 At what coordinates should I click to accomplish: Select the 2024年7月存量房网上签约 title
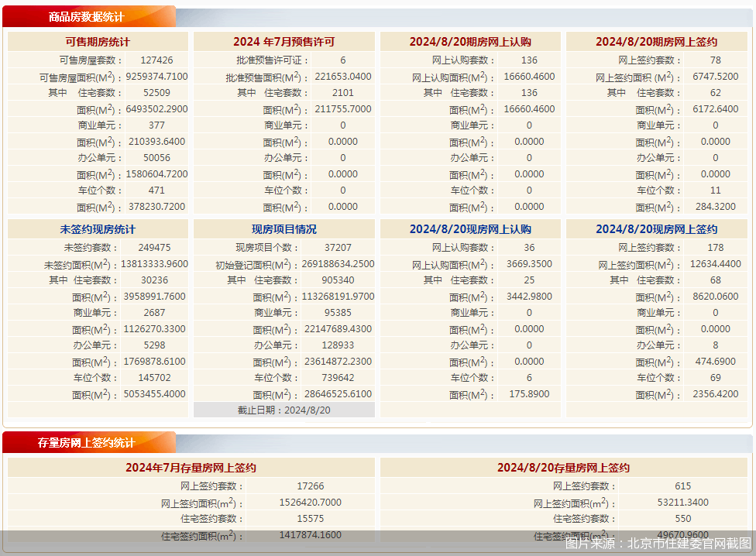(x=191, y=468)
